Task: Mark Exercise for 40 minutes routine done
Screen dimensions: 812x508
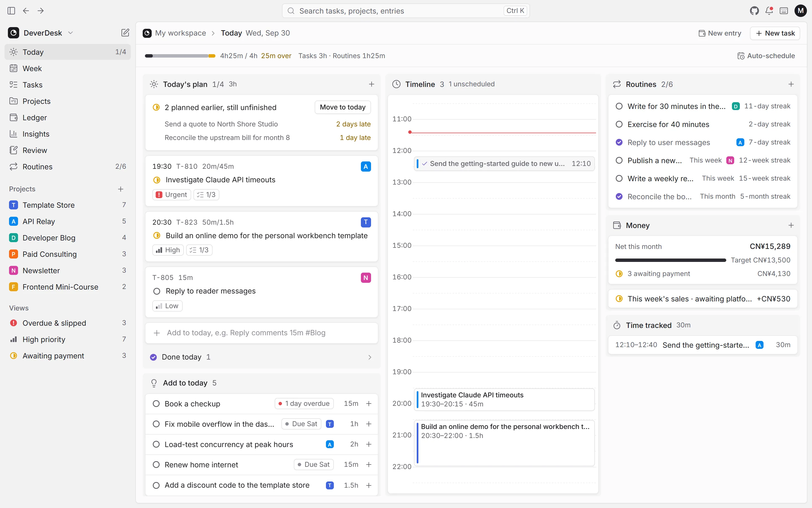Action: tap(619, 124)
